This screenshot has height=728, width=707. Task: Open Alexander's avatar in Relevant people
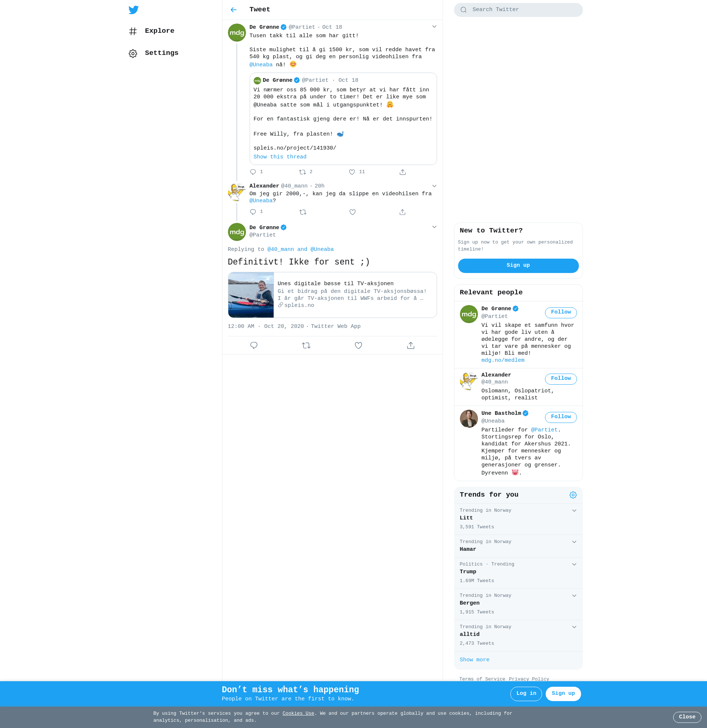(x=469, y=381)
